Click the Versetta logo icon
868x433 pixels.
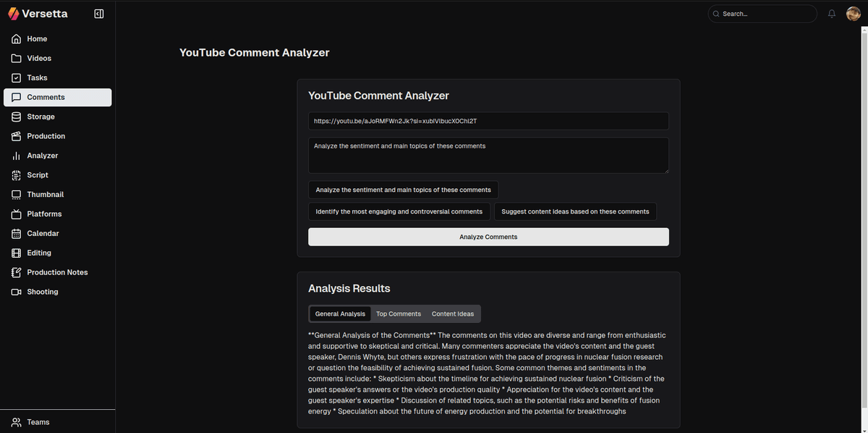13,14
